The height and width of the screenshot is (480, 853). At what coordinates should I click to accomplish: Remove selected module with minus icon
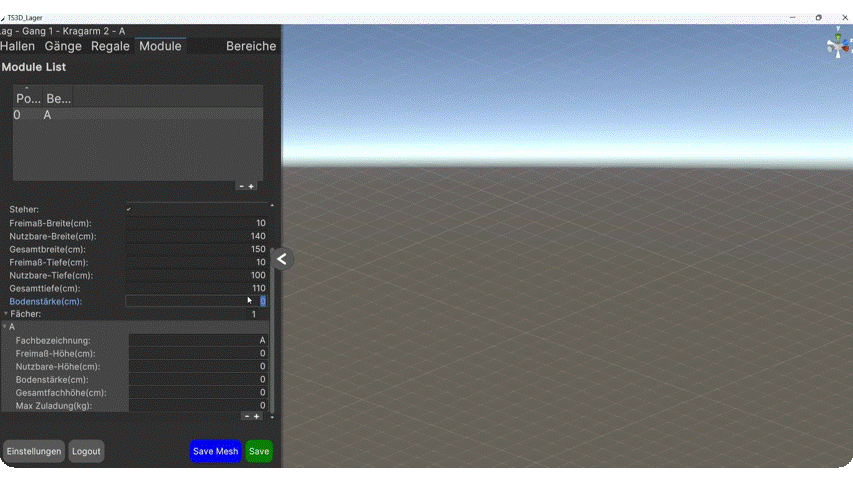point(241,186)
